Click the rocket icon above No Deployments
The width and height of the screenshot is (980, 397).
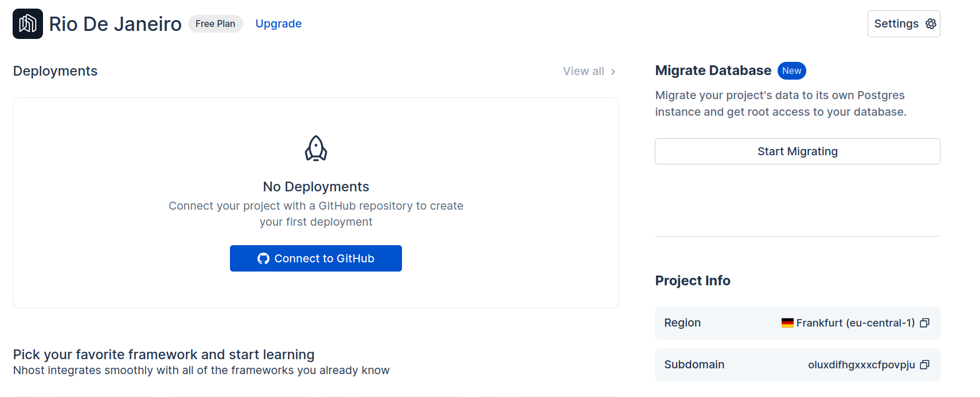point(316,148)
